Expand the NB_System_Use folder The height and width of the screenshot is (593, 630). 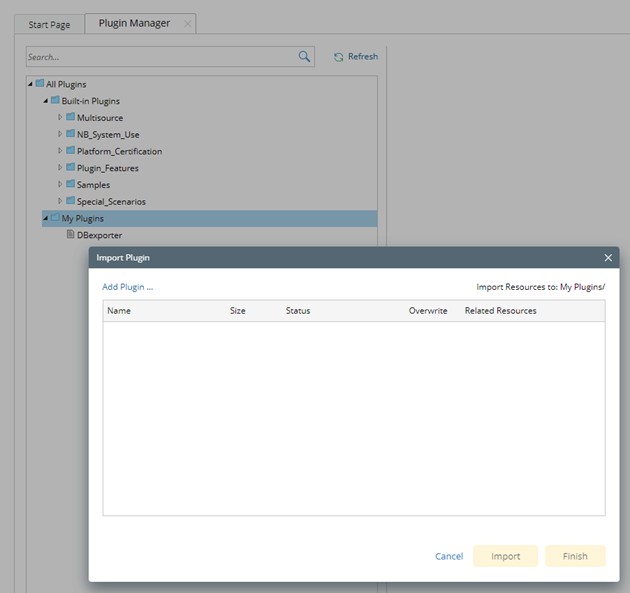point(60,134)
